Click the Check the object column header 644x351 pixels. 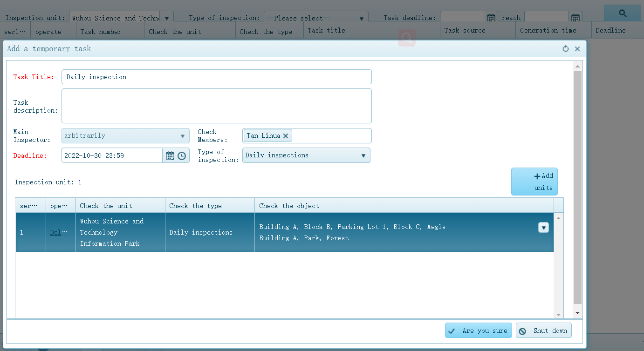(404, 206)
